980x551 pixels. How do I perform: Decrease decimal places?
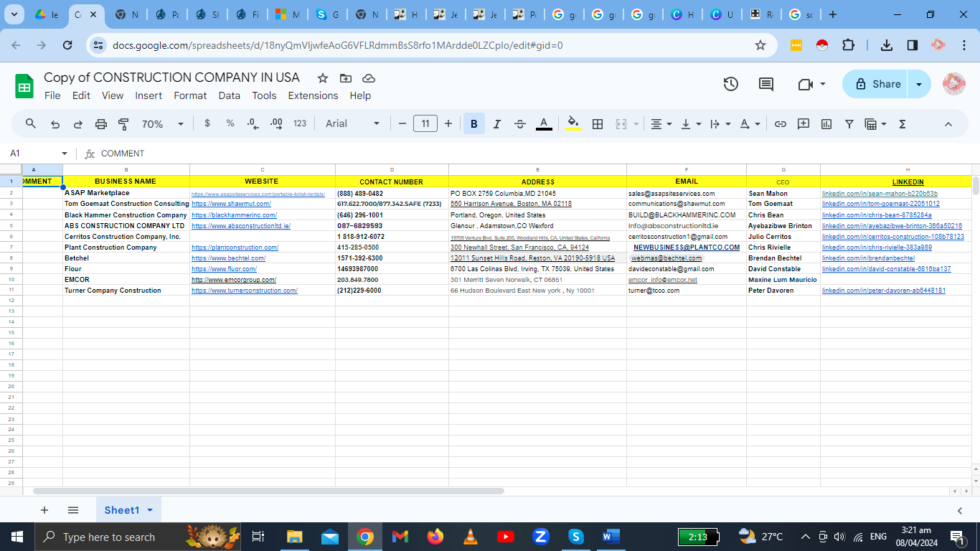pyautogui.click(x=253, y=123)
